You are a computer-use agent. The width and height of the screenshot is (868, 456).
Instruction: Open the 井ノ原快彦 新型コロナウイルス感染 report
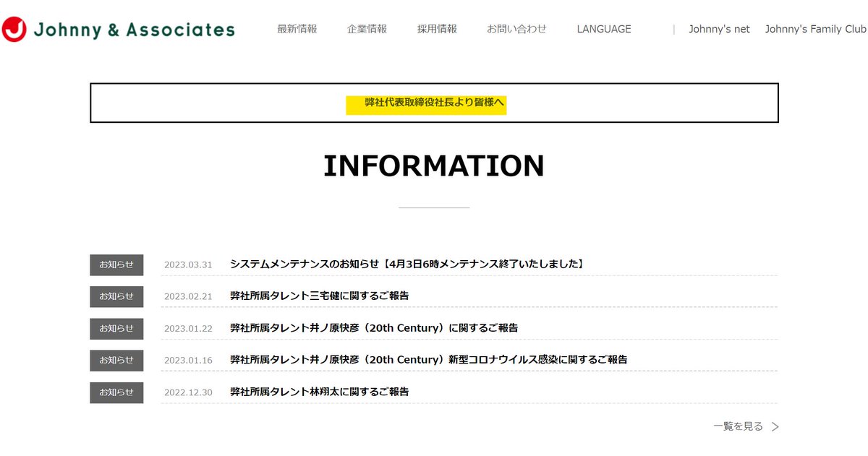[x=429, y=359]
